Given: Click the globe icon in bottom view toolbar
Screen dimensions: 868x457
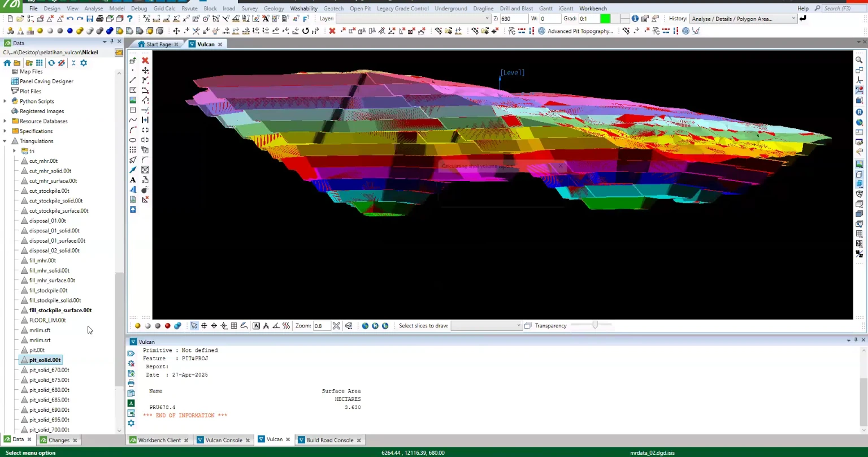Looking at the screenshot, I should tap(365, 326).
